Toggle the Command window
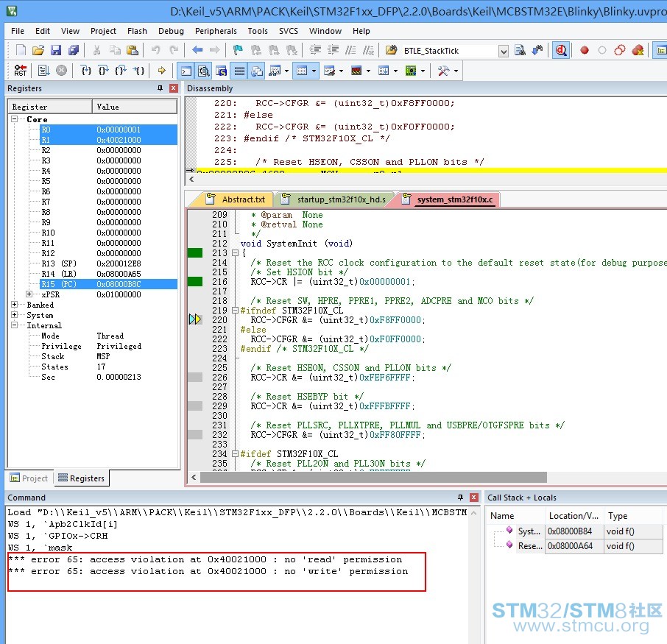Image resolution: width=667 pixels, height=644 pixels. click(186, 71)
